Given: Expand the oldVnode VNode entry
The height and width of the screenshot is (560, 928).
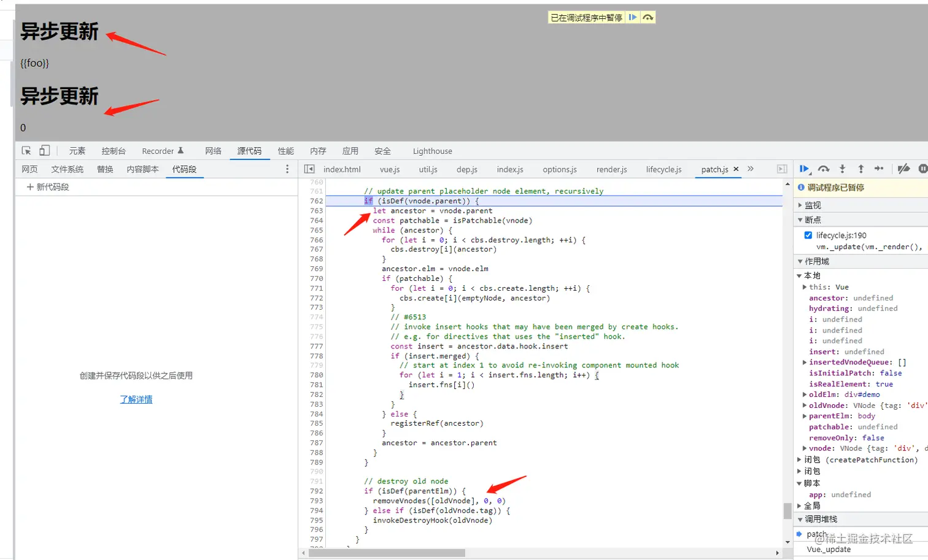Looking at the screenshot, I should [x=805, y=405].
